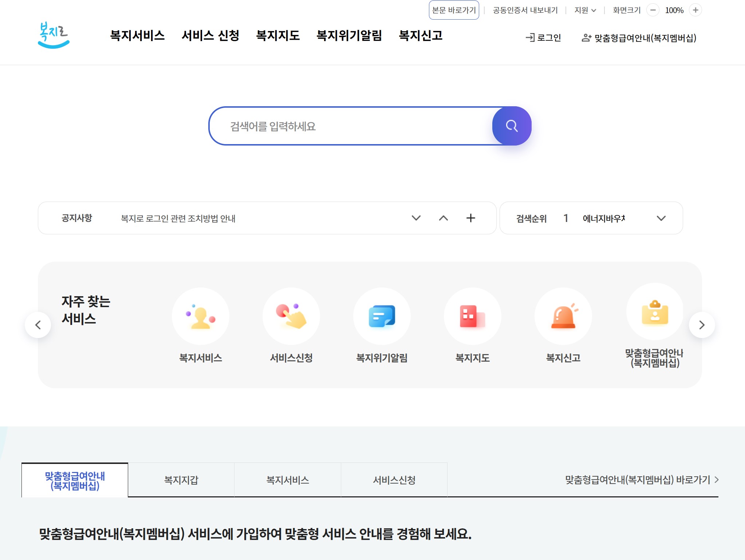This screenshot has width=745, height=560.
Task: Open the 맞춤형급여안내 badge icon
Action: pos(655,312)
